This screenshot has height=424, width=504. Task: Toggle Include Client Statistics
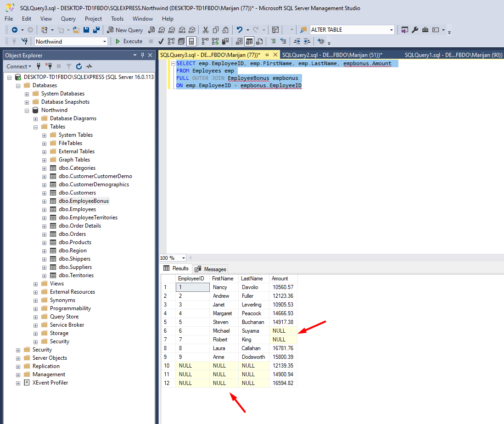[225, 41]
